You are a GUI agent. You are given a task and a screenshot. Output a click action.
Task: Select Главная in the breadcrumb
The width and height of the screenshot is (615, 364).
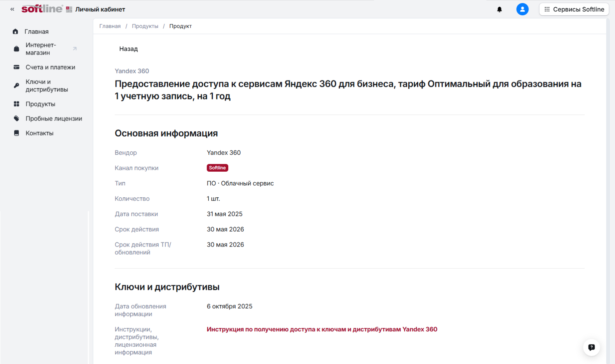[110, 26]
